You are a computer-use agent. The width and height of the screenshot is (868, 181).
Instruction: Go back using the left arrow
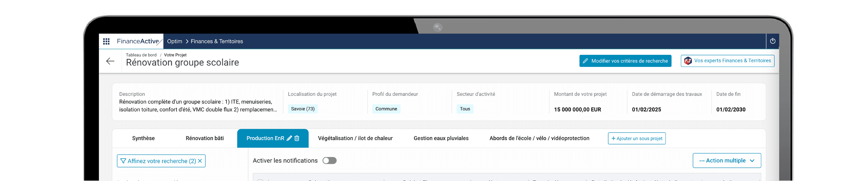[110, 61]
